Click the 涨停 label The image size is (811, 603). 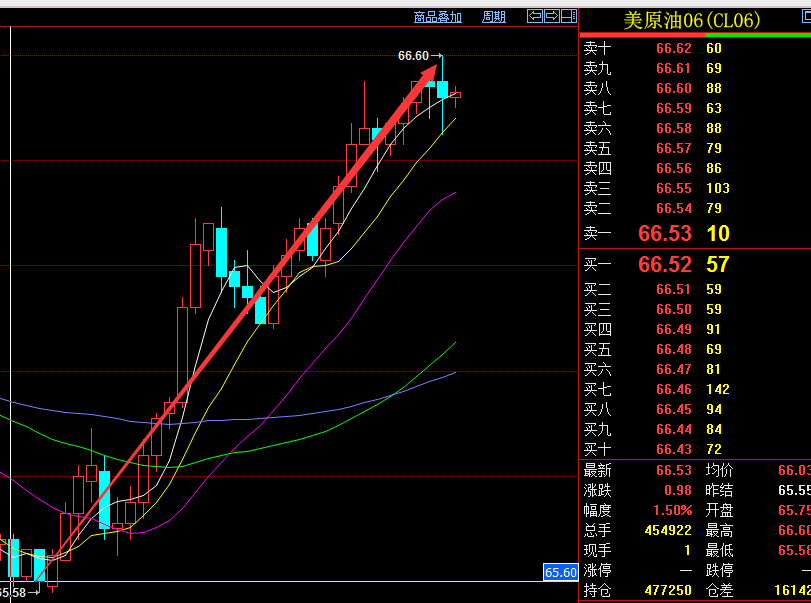click(x=597, y=570)
